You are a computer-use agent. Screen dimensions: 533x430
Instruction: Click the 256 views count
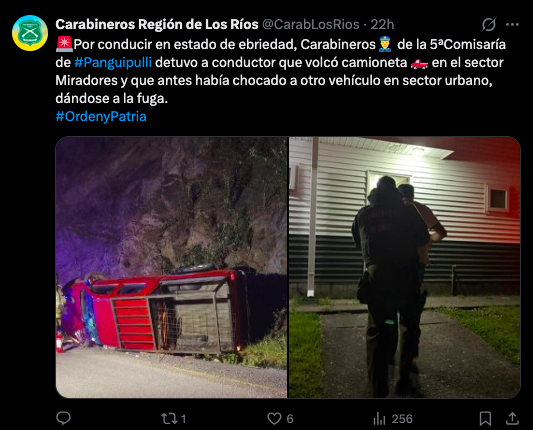coord(402,419)
